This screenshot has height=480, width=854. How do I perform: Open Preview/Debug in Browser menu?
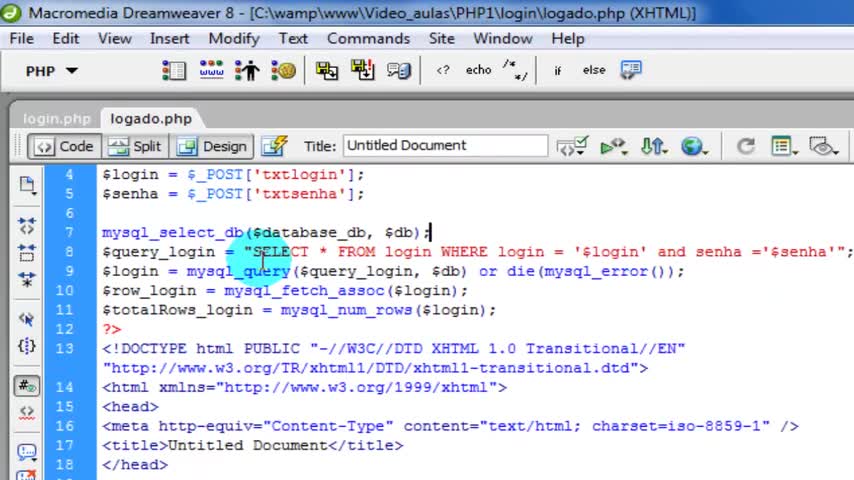613,146
